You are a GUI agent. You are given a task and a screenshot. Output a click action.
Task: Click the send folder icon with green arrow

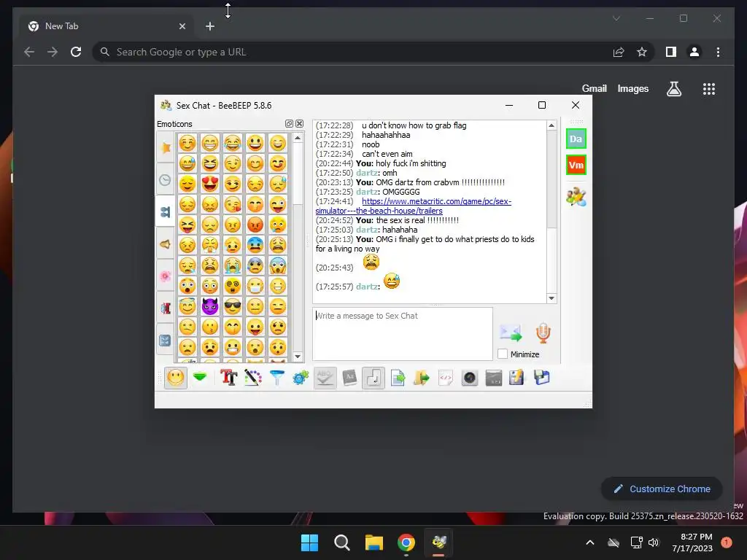(422, 378)
